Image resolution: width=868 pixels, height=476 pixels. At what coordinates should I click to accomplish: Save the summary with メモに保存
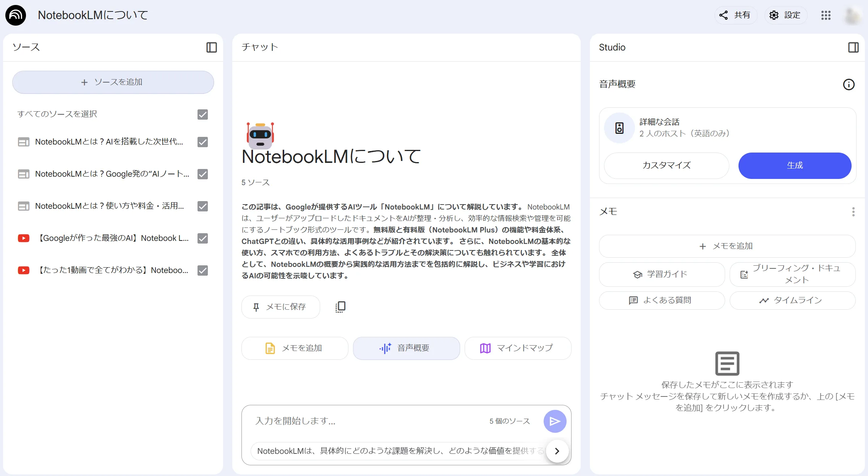pos(280,307)
